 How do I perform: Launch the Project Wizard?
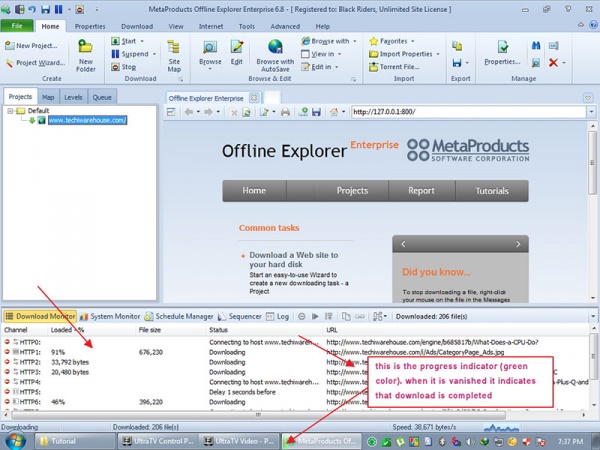click(35, 63)
